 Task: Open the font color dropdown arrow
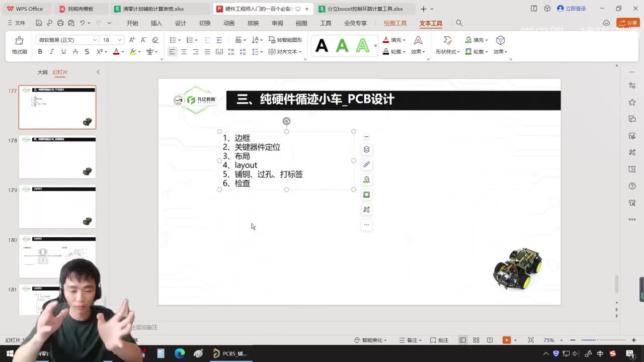click(122, 52)
